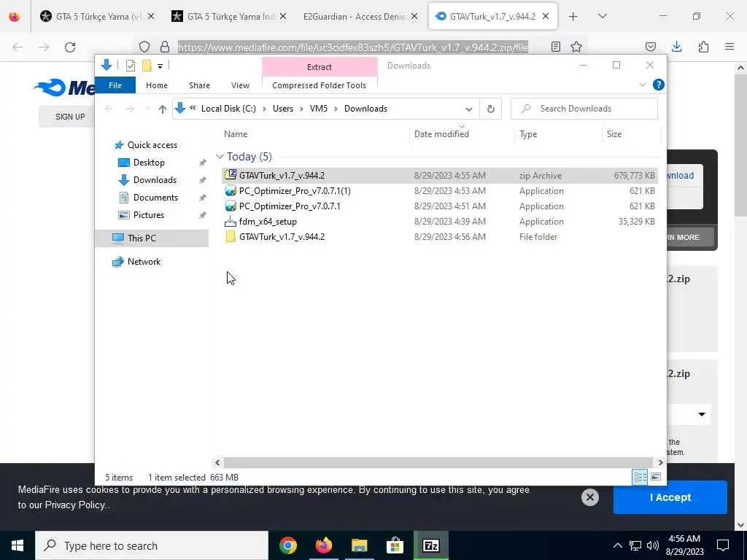The height and width of the screenshot is (560, 747).
Task: Click the padlock site info icon
Action: pyautogui.click(x=165, y=47)
